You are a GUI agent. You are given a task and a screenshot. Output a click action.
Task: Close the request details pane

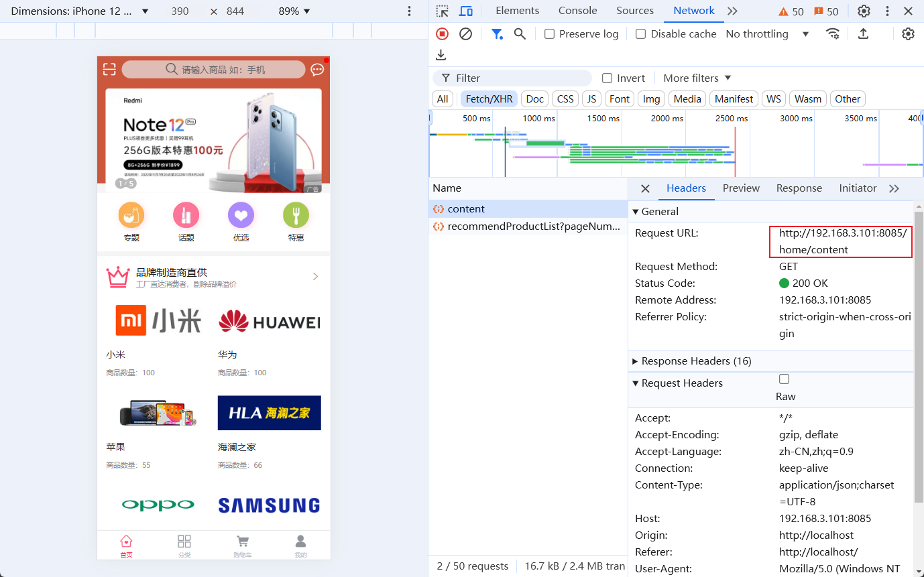(645, 189)
